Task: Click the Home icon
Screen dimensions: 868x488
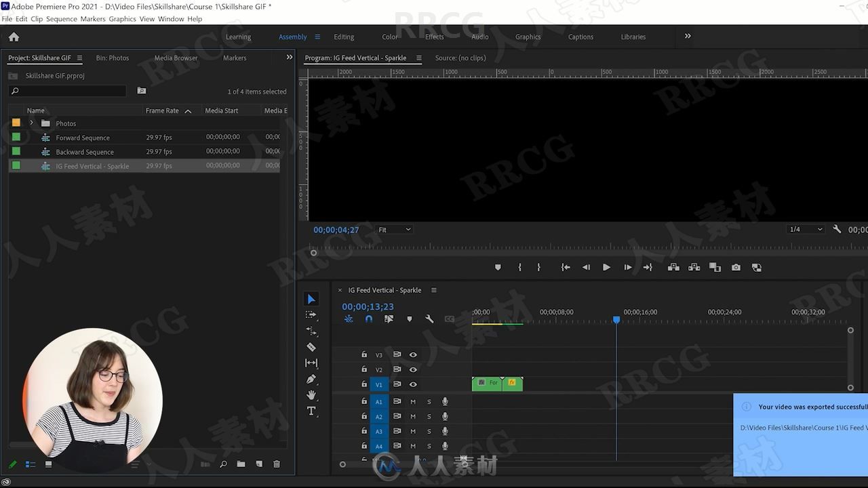Action: click(x=14, y=37)
